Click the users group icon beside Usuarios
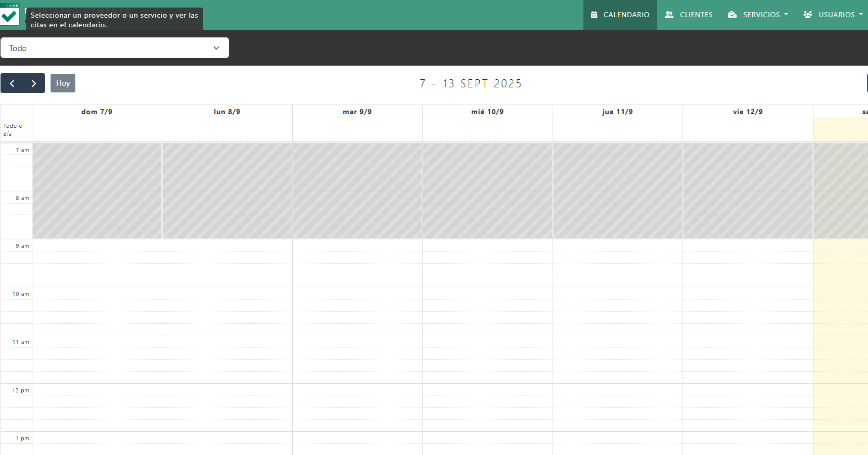This screenshot has width=868, height=455. [x=807, y=15]
